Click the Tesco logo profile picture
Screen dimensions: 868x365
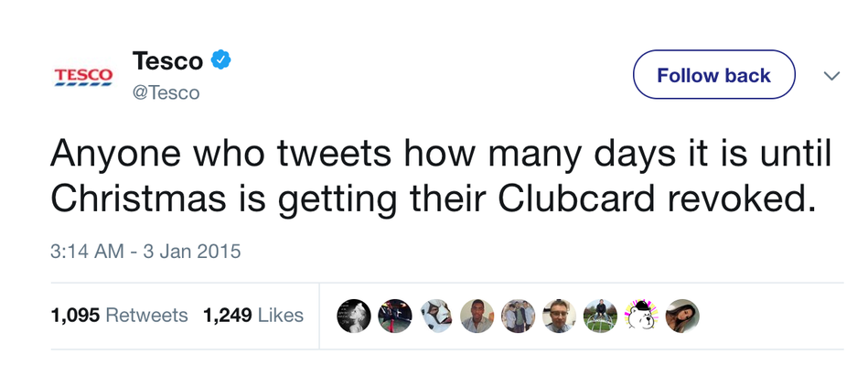click(83, 76)
